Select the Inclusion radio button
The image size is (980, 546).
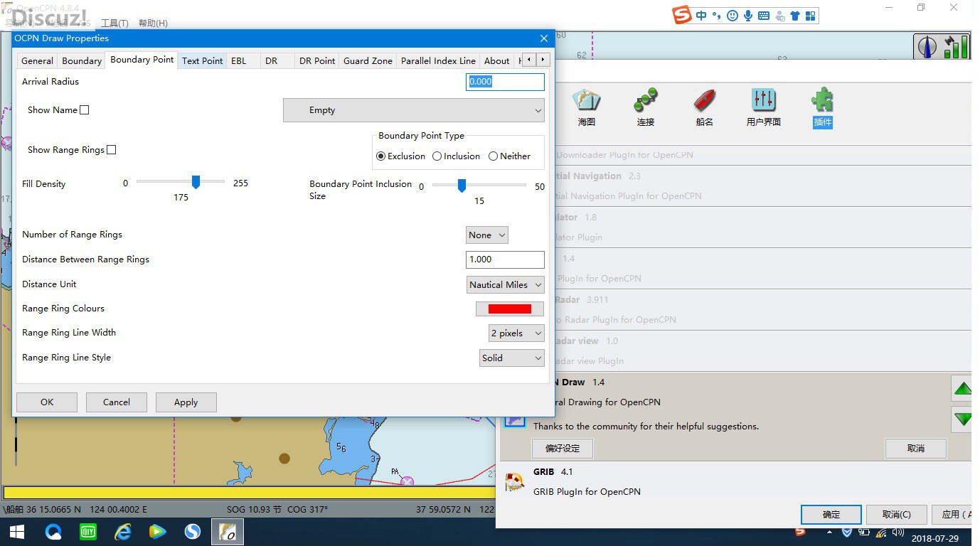[437, 156]
